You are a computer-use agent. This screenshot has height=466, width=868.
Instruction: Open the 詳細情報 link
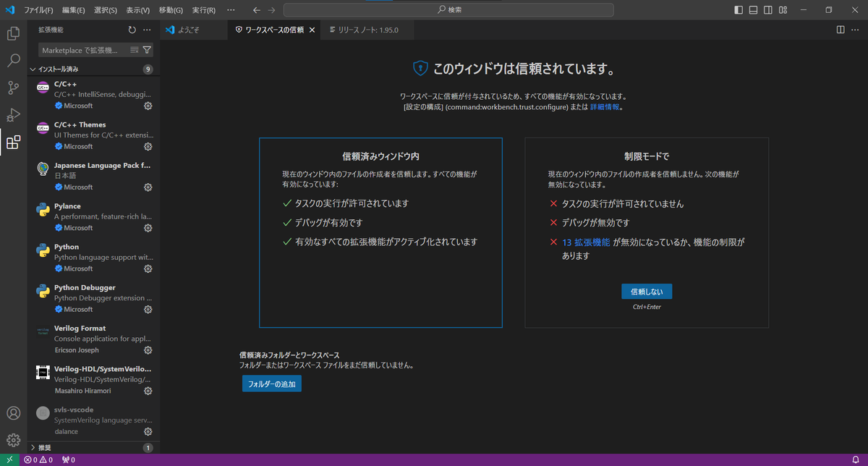tap(605, 106)
